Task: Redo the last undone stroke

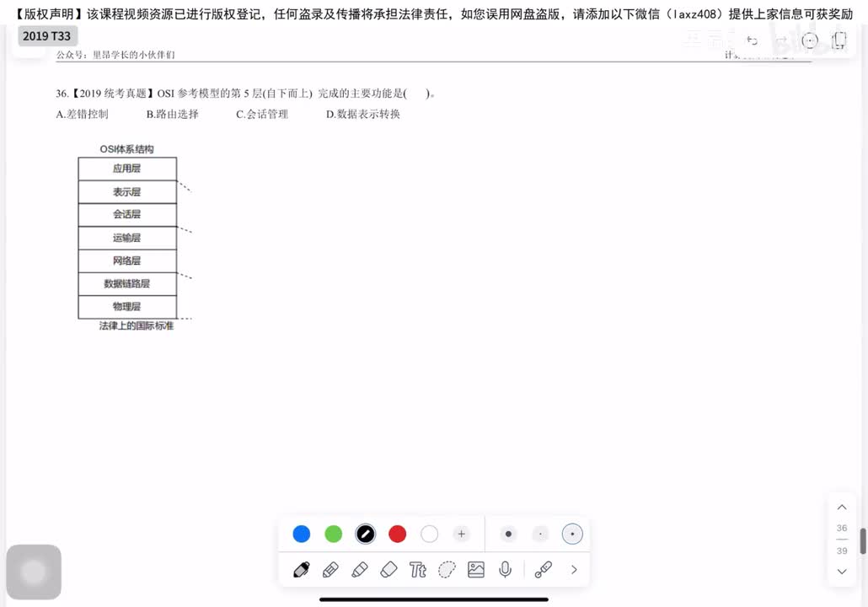Action: click(x=781, y=40)
